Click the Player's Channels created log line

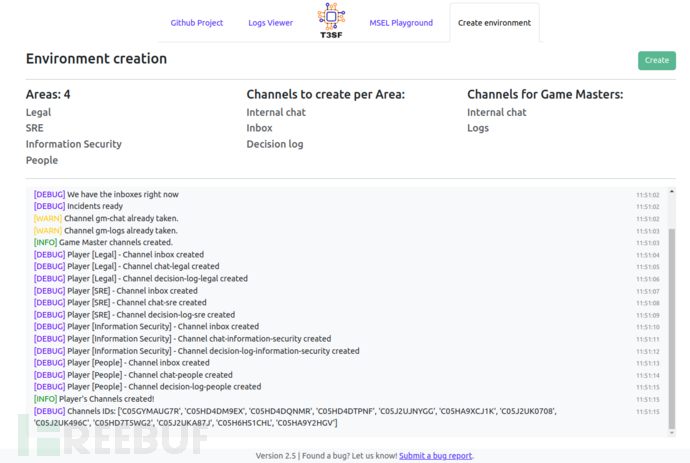point(94,399)
